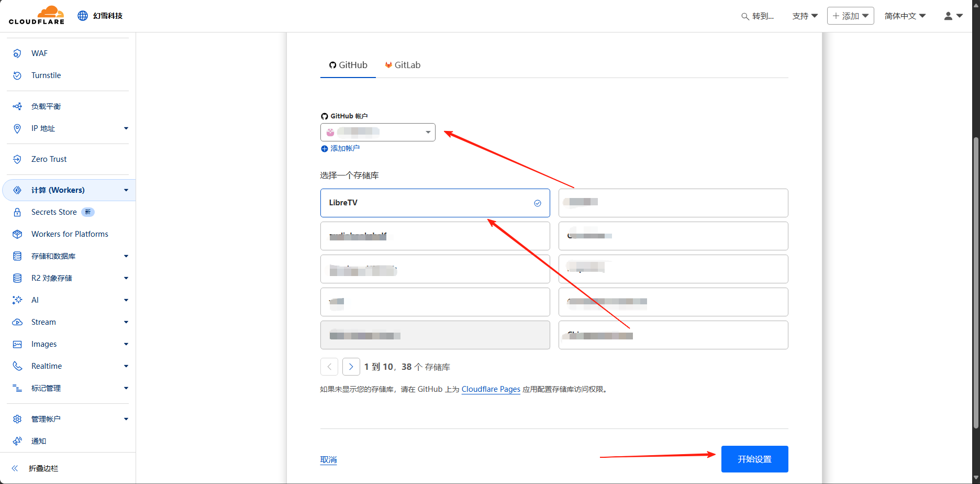
Task: Collapse the 计算 (Workers) sidebar section
Action: point(126,190)
